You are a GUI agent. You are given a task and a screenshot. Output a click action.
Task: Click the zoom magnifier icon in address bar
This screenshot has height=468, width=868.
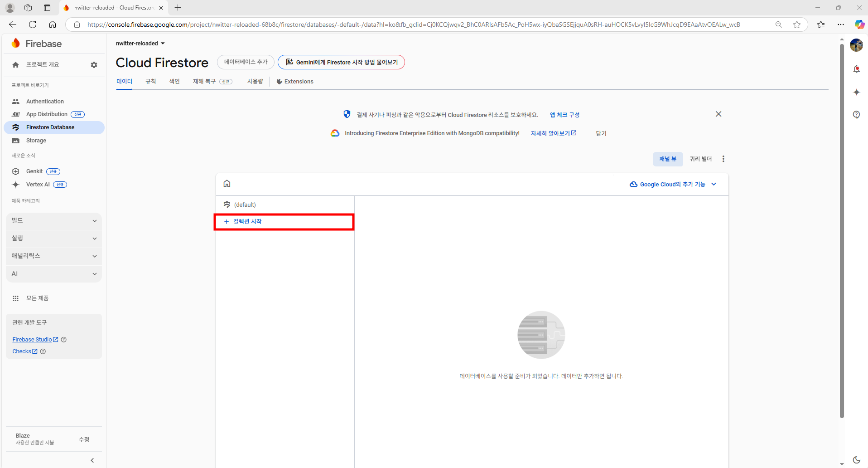point(779,24)
